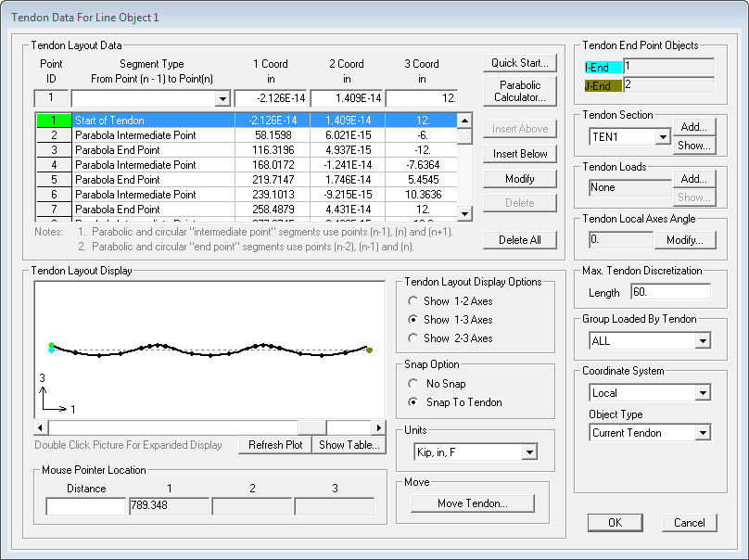Confirm the dialog with OK
Image resolution: width=749 pixels, height=560 pixels.
(x=615, y=523)
